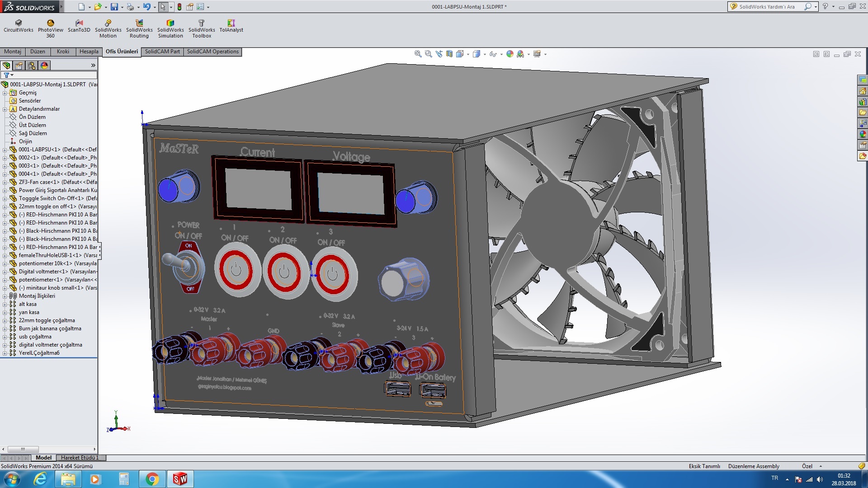The image size is (868, 488).
Task: Click Edit Appearance color ball icon
Action: click(510, 54)
